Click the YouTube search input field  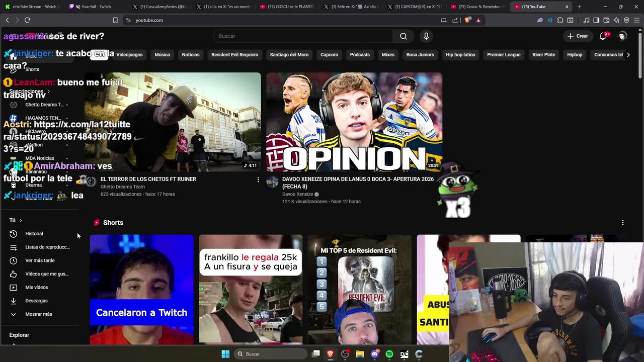point(303,36)
